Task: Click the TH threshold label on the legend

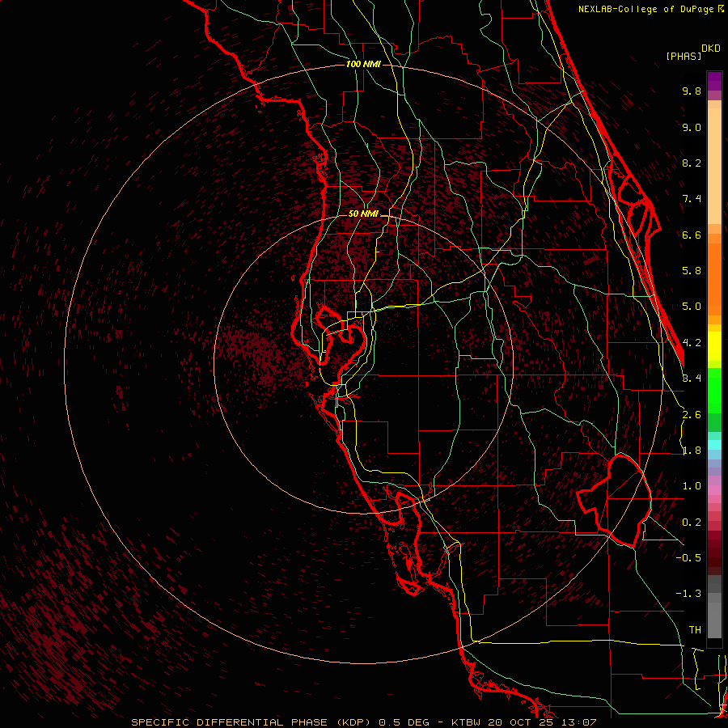Action: coord(695,630)
